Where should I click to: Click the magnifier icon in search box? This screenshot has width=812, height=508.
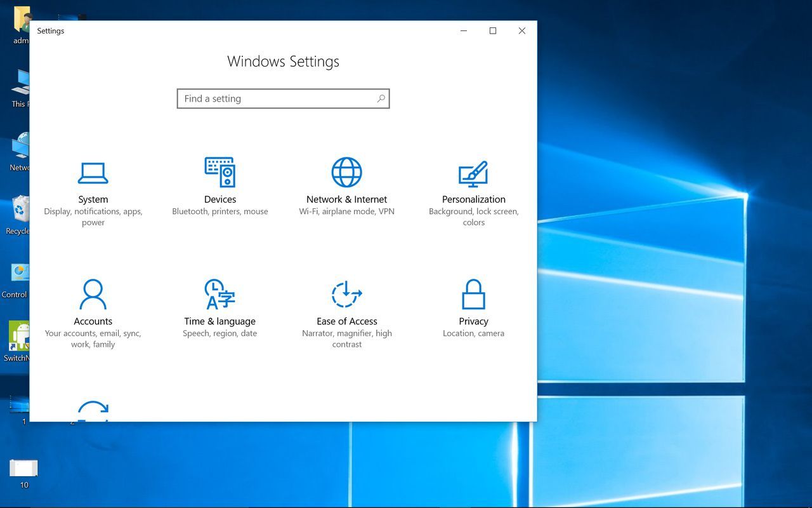click(381, 98)
